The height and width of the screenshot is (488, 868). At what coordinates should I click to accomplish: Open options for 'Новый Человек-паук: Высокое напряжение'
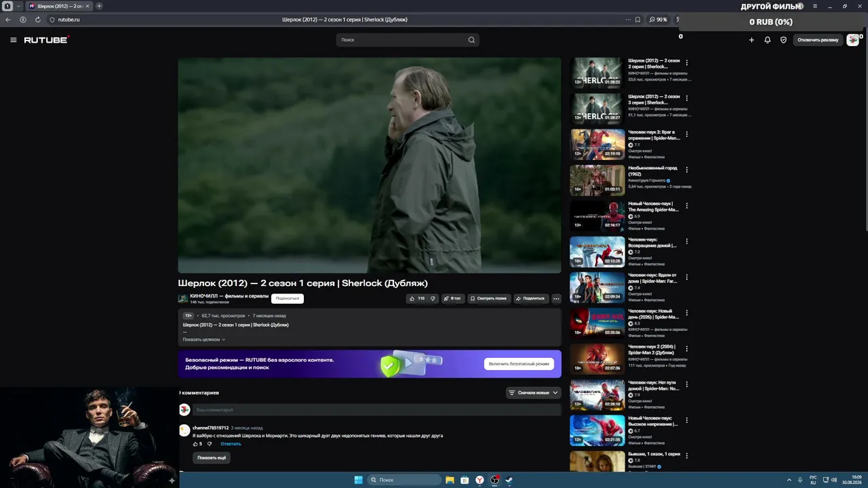686,420
